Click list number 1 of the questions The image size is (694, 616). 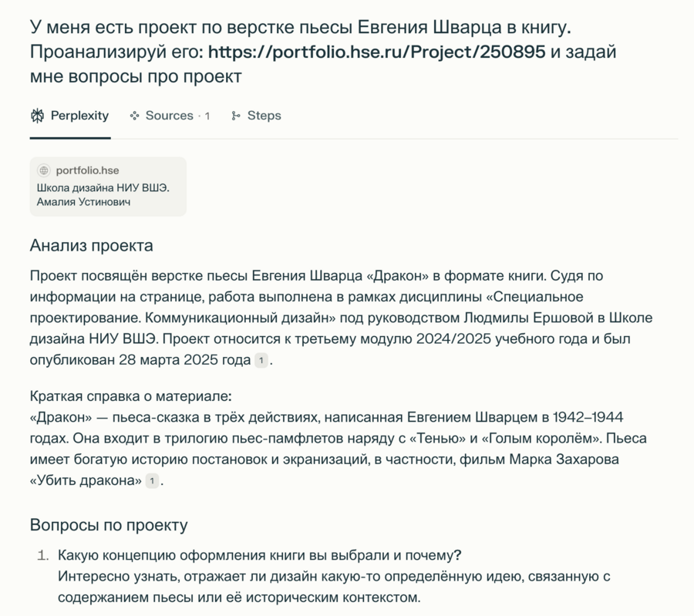(43, 555)
